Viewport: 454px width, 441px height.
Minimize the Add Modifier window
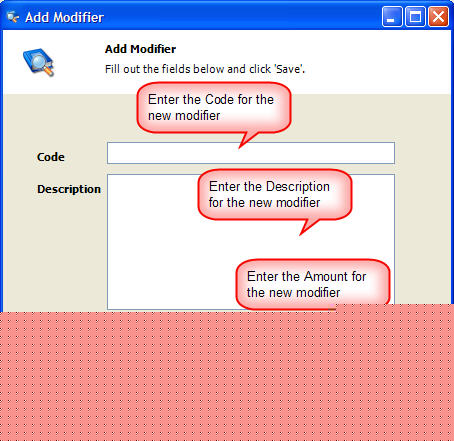[392, 16]
